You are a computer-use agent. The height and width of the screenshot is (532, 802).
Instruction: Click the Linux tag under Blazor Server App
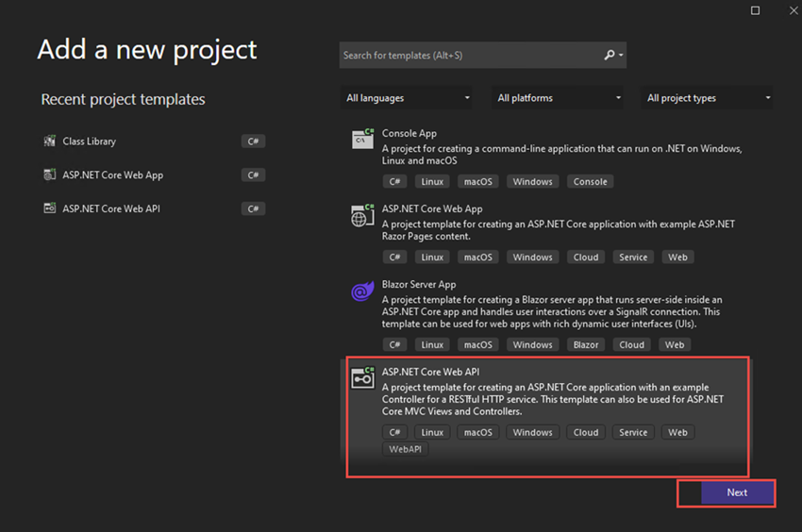pos(432,345)
